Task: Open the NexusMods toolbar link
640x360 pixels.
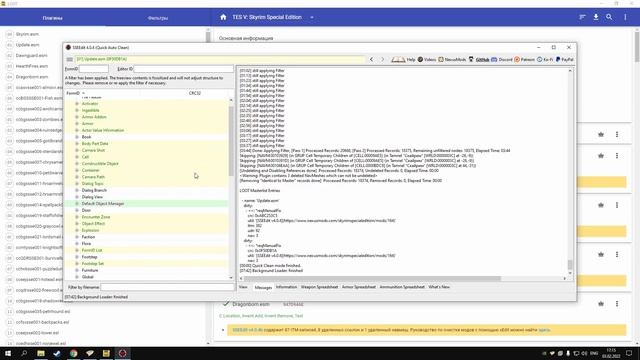Action: [452, 60]
